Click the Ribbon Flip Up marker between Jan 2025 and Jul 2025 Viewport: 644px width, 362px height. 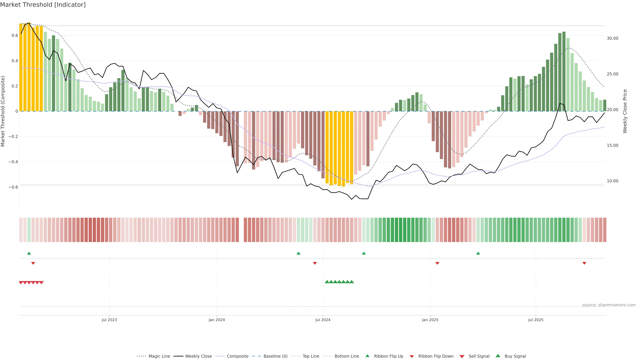[x=478, y=253]
